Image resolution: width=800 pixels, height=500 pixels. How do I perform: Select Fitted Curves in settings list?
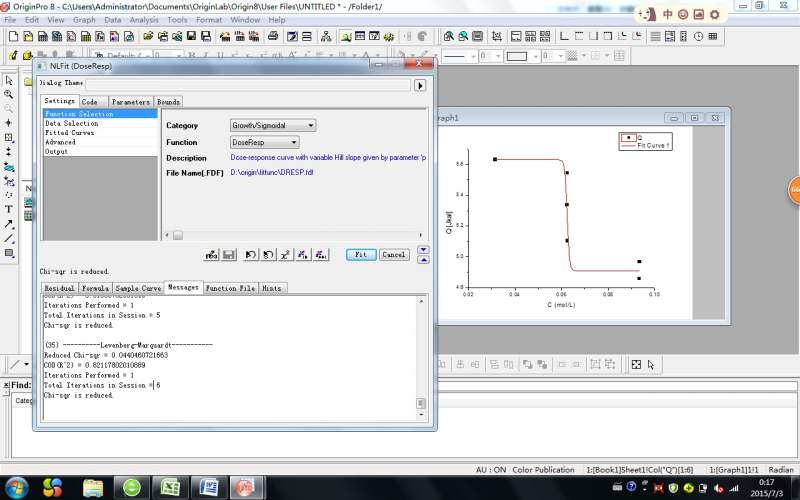[x=101, y=133]
